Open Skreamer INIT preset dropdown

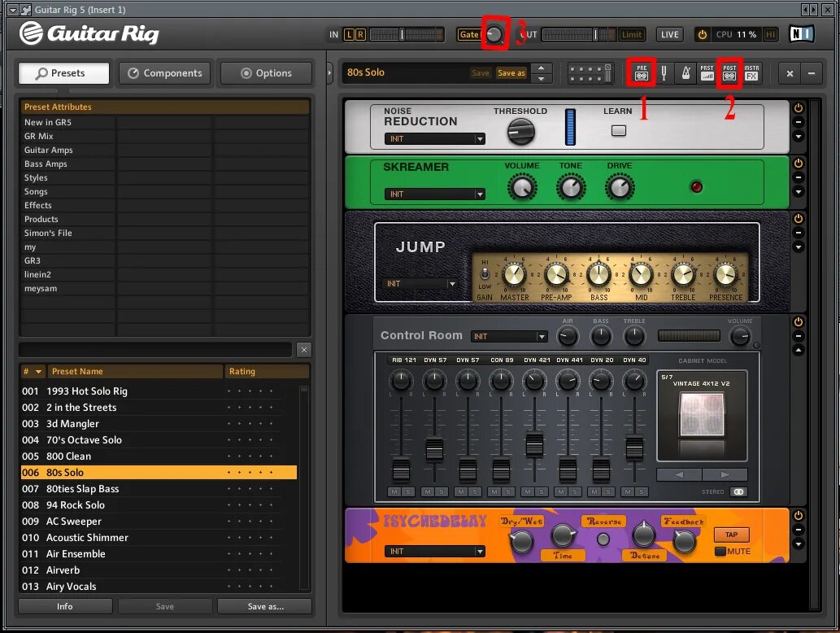(434, 194)
